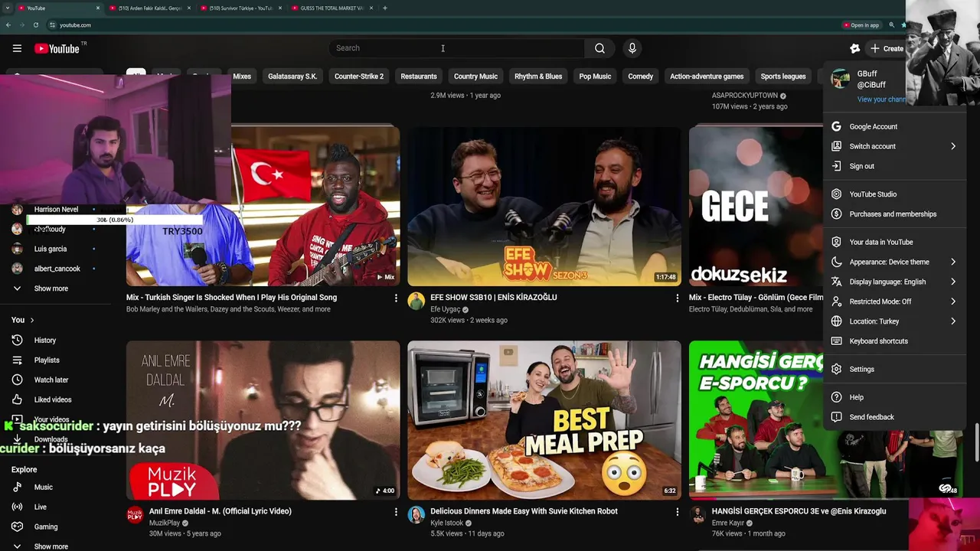Viewport: 980px width, 551px height.
Task: Expand Display language: English submenu
Action: (893, 282)
